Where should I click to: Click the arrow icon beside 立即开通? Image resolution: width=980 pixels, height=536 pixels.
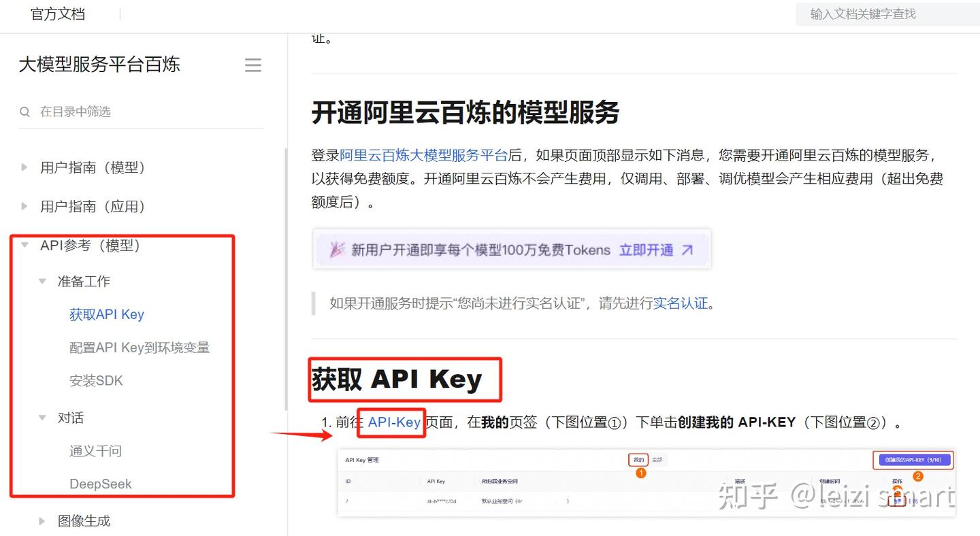point(687,250)
